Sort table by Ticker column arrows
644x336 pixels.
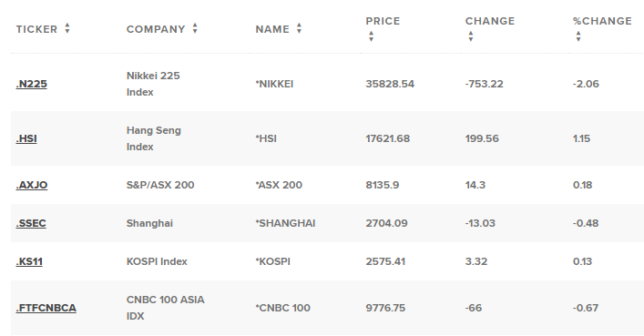[x=67, y=28]
